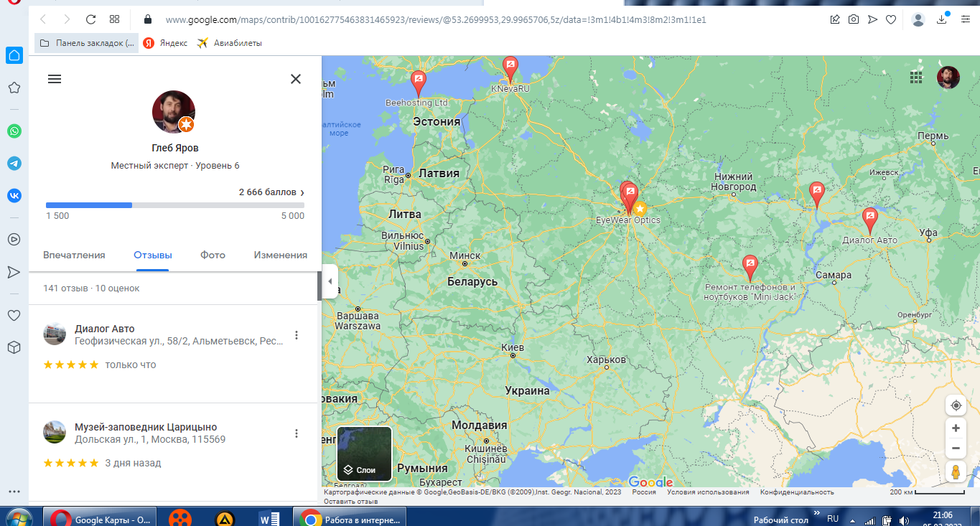Collapse the side panel with the arrow handle
The height and width of the screenshot is (526, 980).
pos(330,281)
